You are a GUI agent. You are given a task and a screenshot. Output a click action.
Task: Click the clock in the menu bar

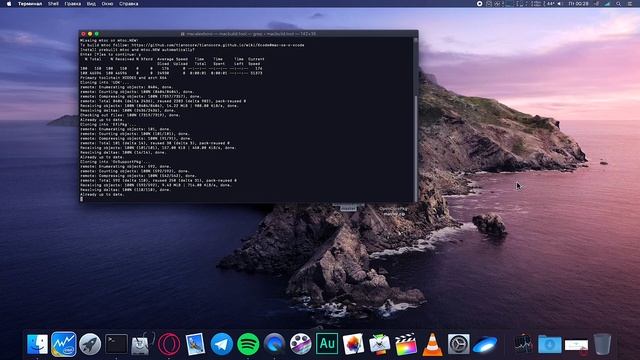click(x=578, y=4)
